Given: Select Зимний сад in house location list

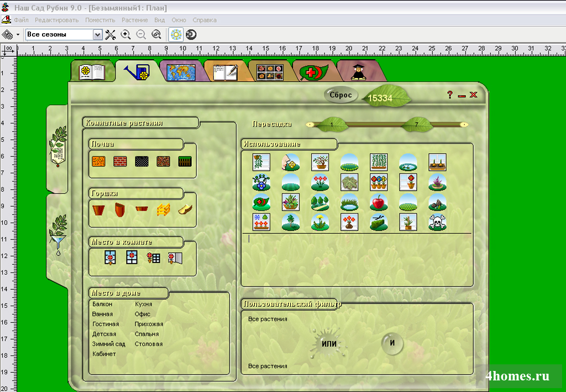Looking at the screenshot, I should [109, 344].
